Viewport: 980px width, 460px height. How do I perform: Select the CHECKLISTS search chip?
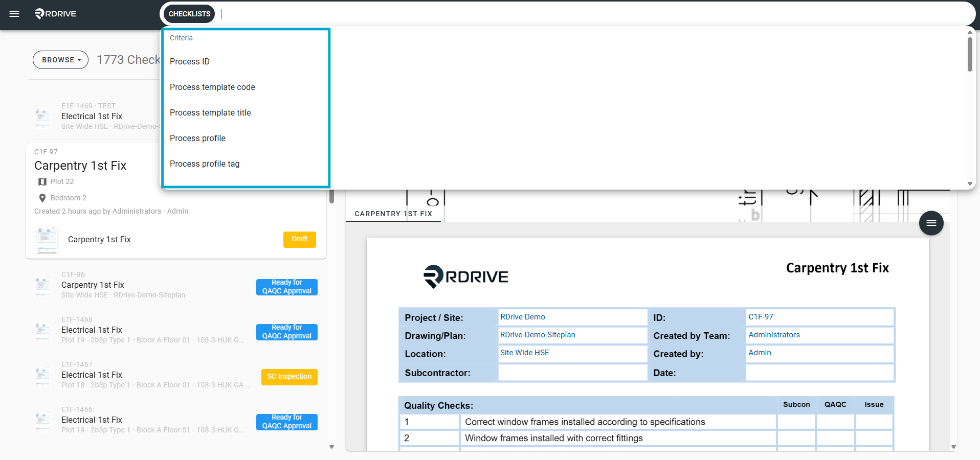coord(189,14)
